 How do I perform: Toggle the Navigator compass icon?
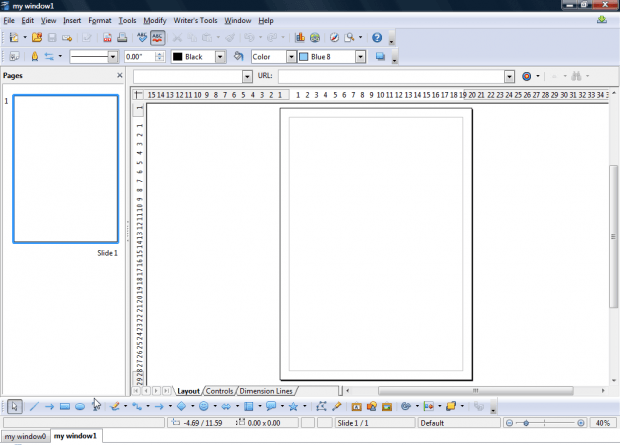pyautogui.click(x=335, y=38)
